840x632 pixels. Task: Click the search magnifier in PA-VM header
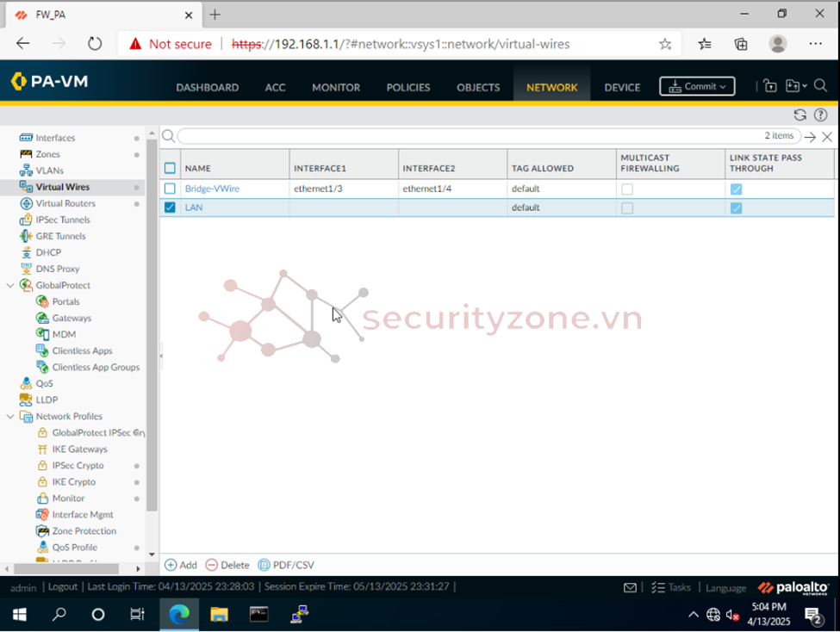pyautogui.click(x=821, y=86)
